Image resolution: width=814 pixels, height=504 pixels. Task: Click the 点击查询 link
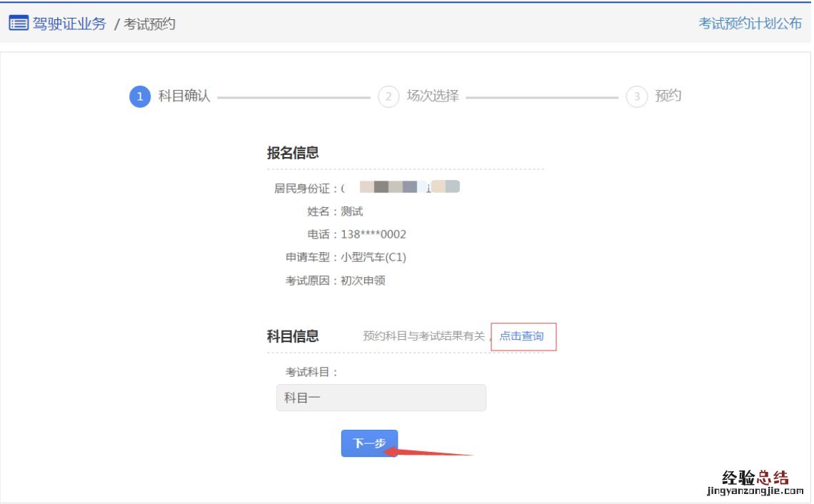point(521,336)
